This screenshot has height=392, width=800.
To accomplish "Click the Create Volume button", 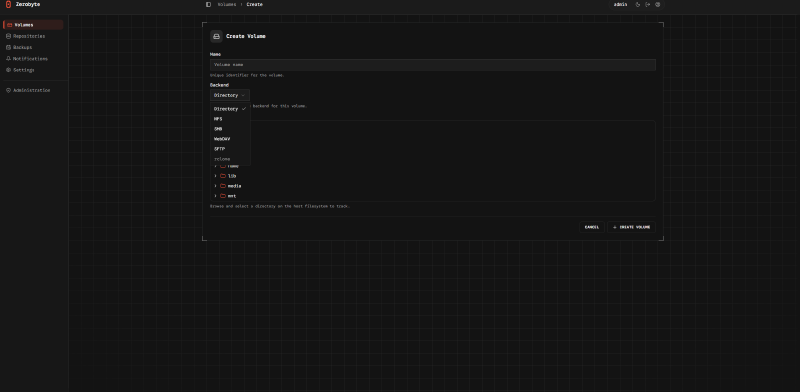I will (x=632, y=227).
